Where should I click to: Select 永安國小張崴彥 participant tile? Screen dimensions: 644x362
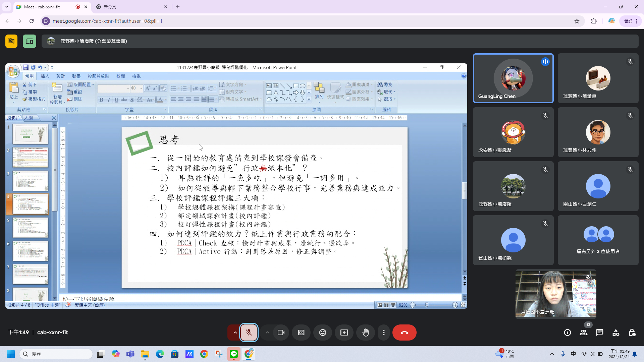pyautogui.click(x=513, y=132)
